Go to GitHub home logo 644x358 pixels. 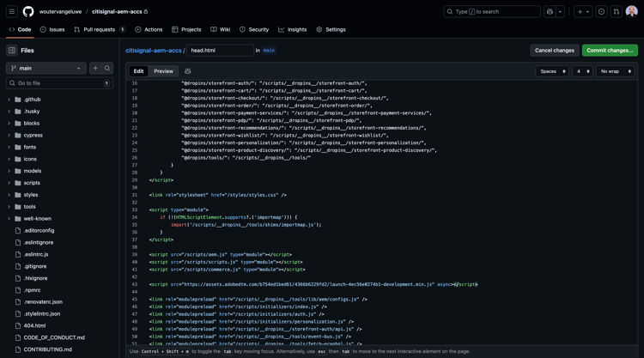tap(28, 11)
